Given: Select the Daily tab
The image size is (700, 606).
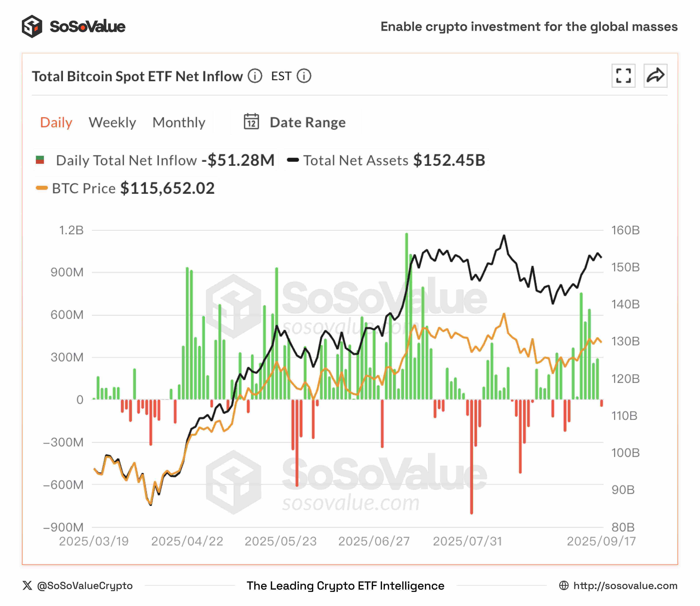Looking at the screenshot, I should coord(56,122).
